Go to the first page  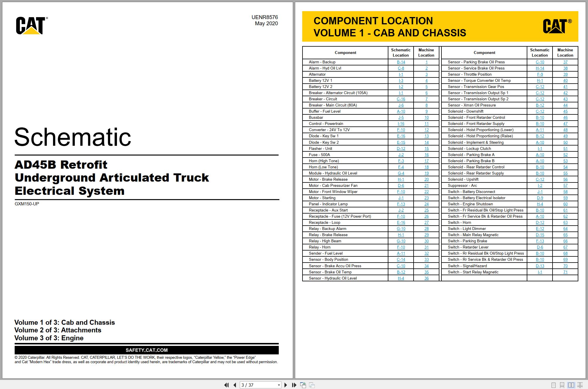point(226,385)
